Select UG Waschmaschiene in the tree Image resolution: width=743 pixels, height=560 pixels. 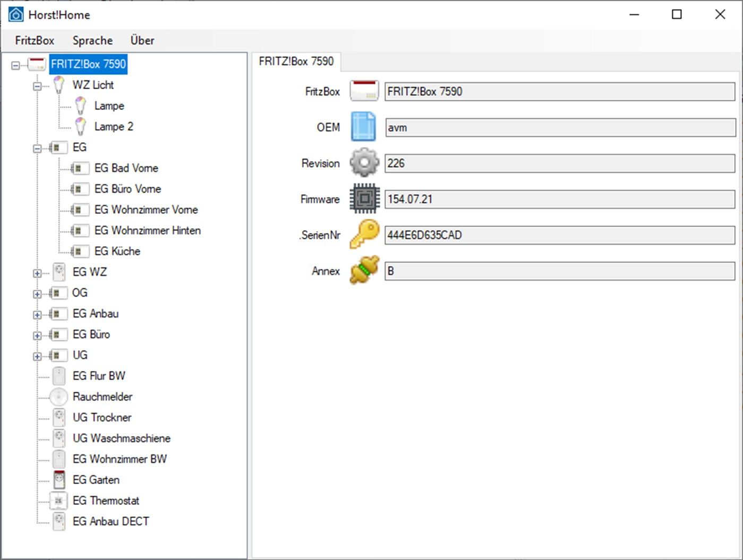tap(122, 438)
